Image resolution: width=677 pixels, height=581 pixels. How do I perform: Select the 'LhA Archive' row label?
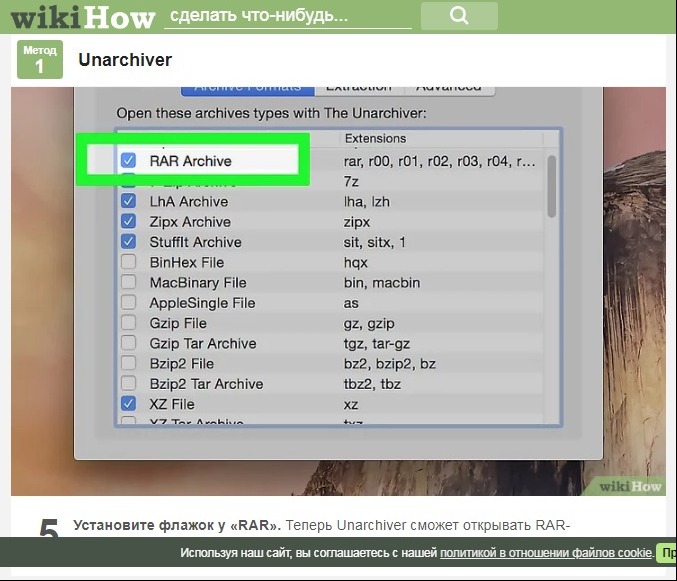[x=189, y=202]
